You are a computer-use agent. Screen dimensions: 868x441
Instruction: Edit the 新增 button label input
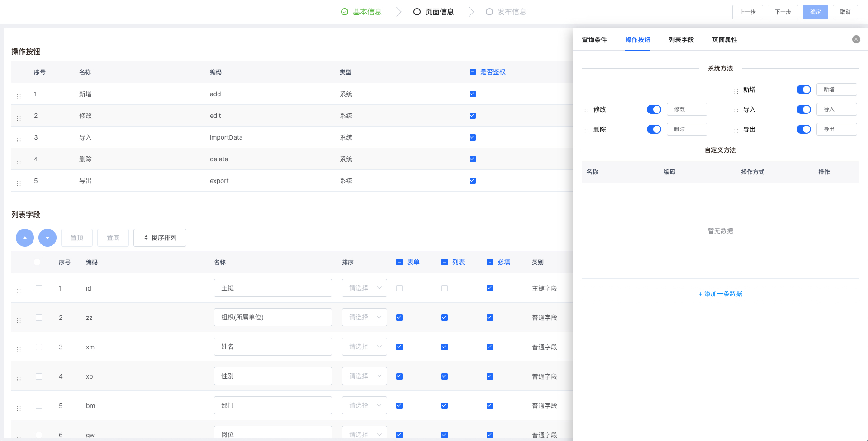click(x=837, y=89)
